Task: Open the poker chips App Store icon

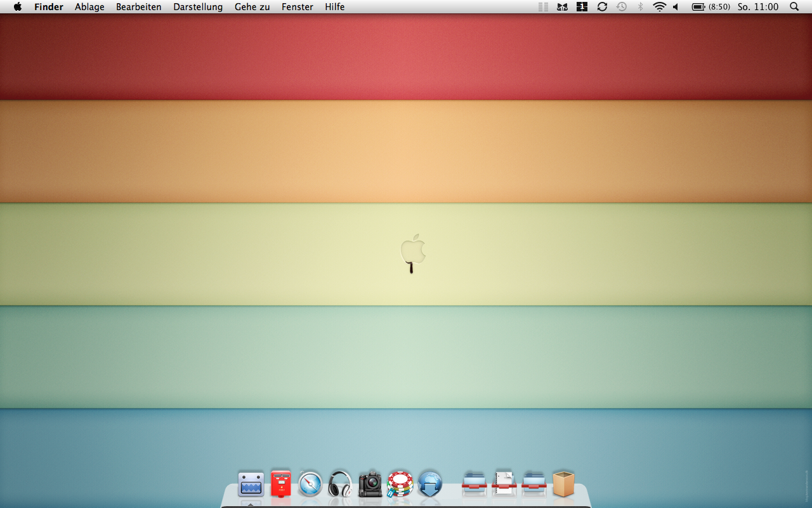Action: tap(400, 484)
